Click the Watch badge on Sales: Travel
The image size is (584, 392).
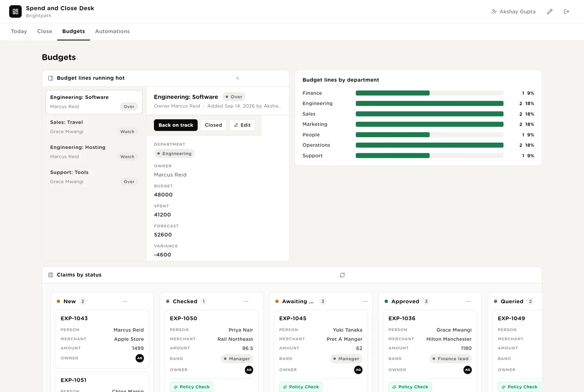[127, 132]
